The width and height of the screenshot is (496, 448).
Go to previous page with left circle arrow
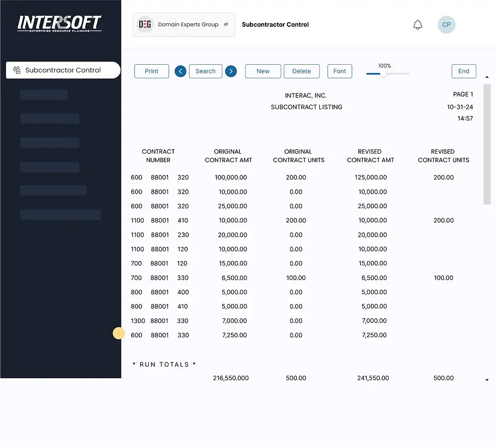pos(180,71)
